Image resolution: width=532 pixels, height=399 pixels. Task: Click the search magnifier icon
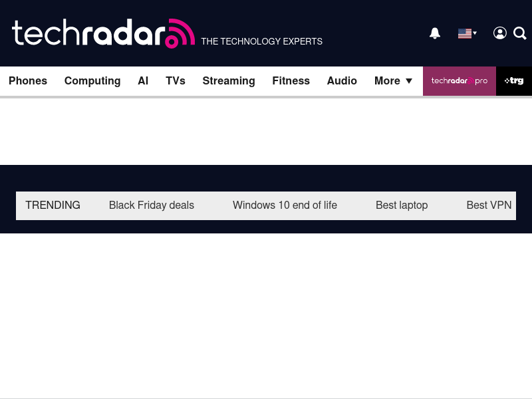click(x=520, y=33)
